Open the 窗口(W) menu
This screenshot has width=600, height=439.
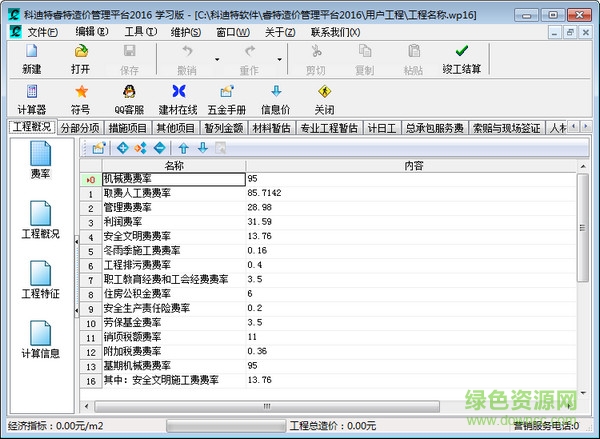233,32
